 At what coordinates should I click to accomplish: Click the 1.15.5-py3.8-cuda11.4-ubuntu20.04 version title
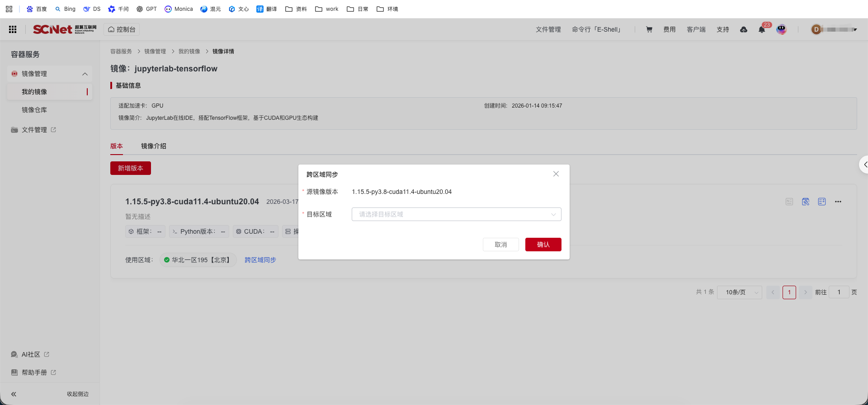(192, 202)
